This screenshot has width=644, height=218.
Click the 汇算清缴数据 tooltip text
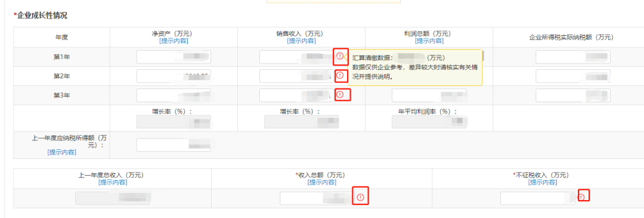pos(415,67)
